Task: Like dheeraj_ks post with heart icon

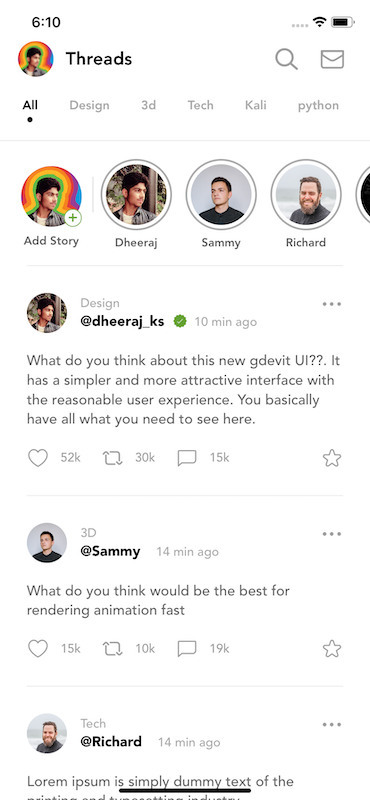Action: (38, 458)
